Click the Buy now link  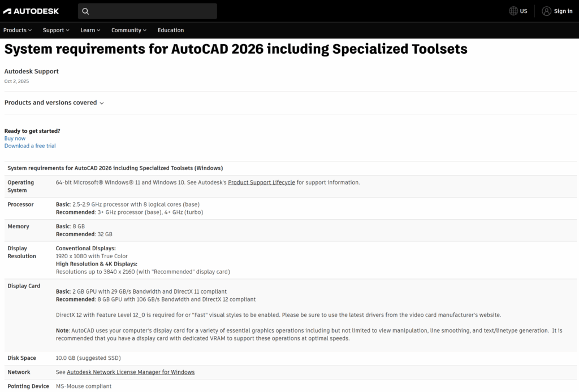tap(15, 138)
